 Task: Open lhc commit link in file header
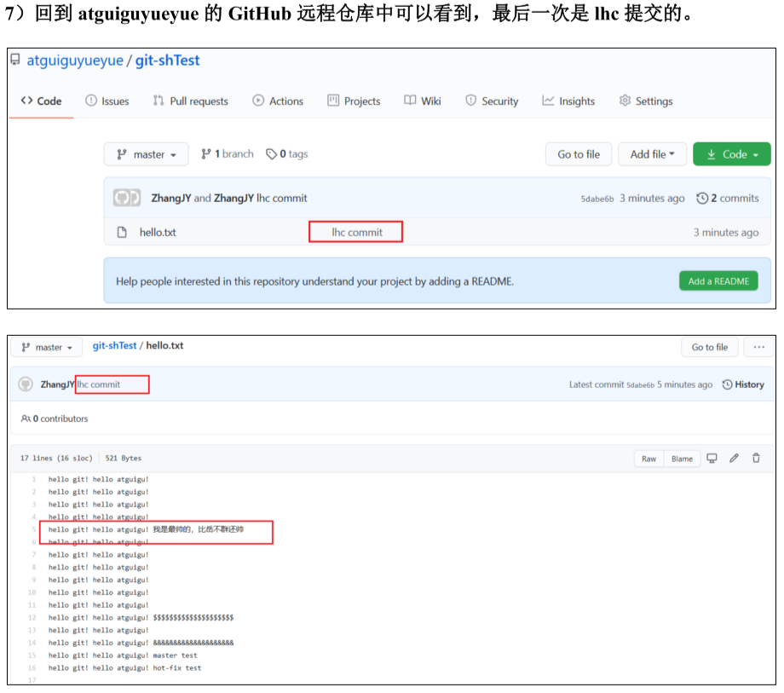click(x=99, y=384)
